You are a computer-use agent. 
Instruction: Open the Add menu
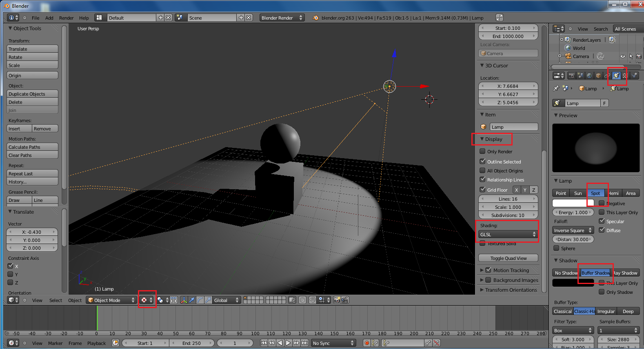point(49,18)
